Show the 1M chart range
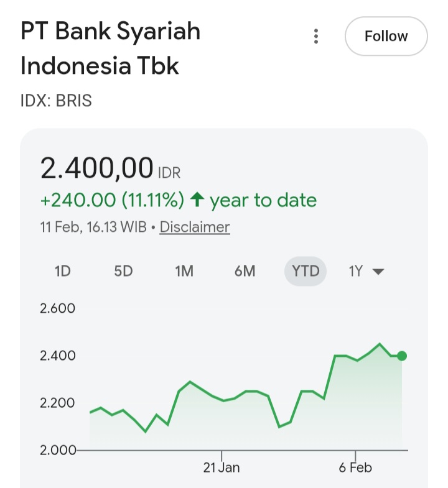The image size is (448, 488). (x=184, y=272)
